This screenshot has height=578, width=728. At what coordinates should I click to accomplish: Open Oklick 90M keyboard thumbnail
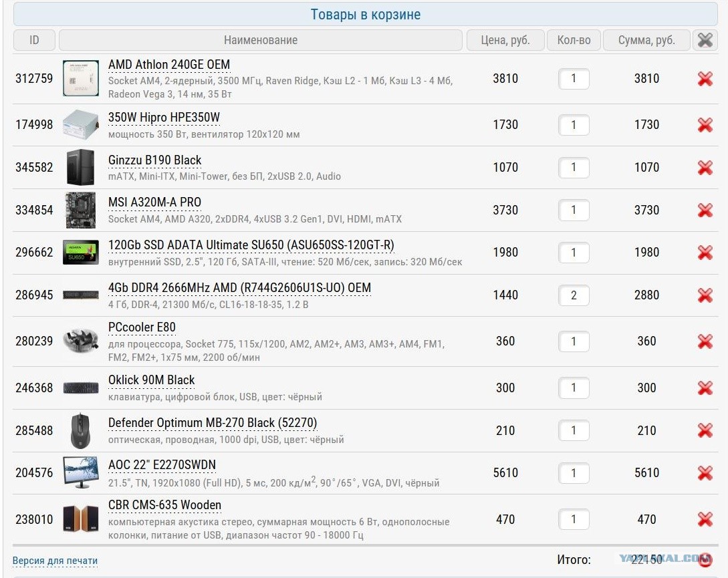point(81,388)
